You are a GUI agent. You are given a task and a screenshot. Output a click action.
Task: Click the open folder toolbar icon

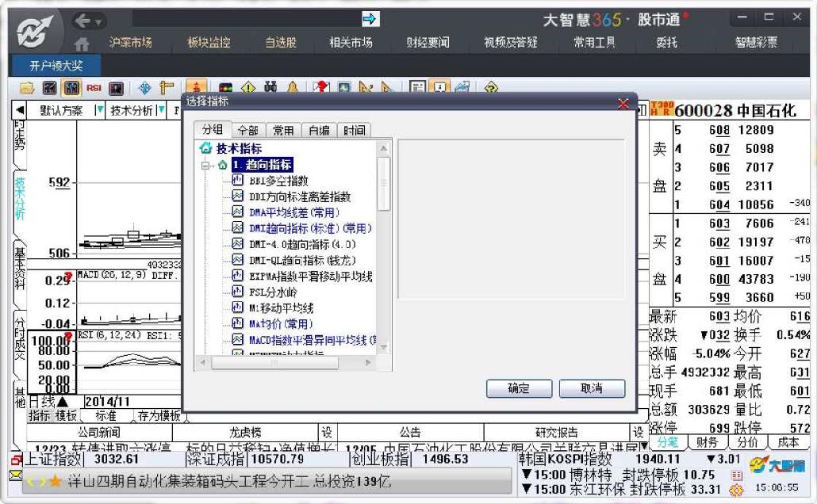(x=27, y=87)
